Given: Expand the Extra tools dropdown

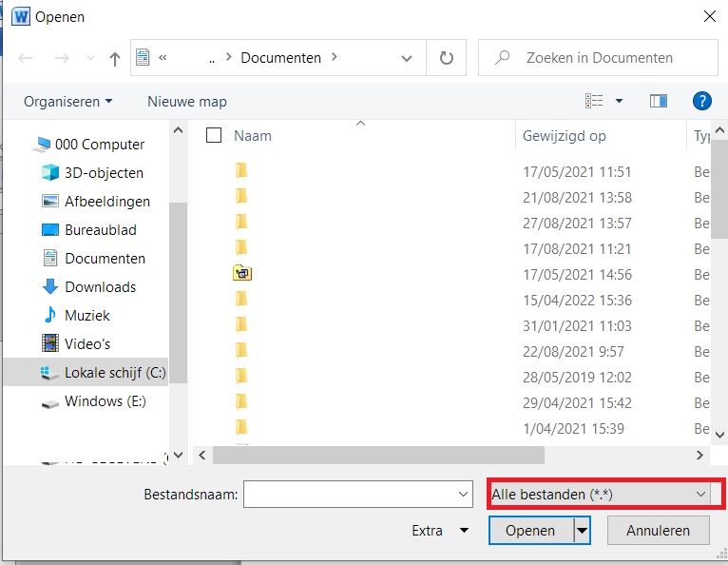Looking at the screenshot, I should pyautogui.click(x=440, y=531).
